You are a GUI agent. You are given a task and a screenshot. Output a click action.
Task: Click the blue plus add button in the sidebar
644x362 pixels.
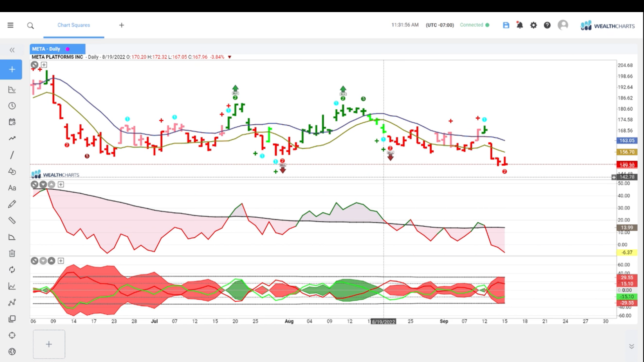click(11, 69)
